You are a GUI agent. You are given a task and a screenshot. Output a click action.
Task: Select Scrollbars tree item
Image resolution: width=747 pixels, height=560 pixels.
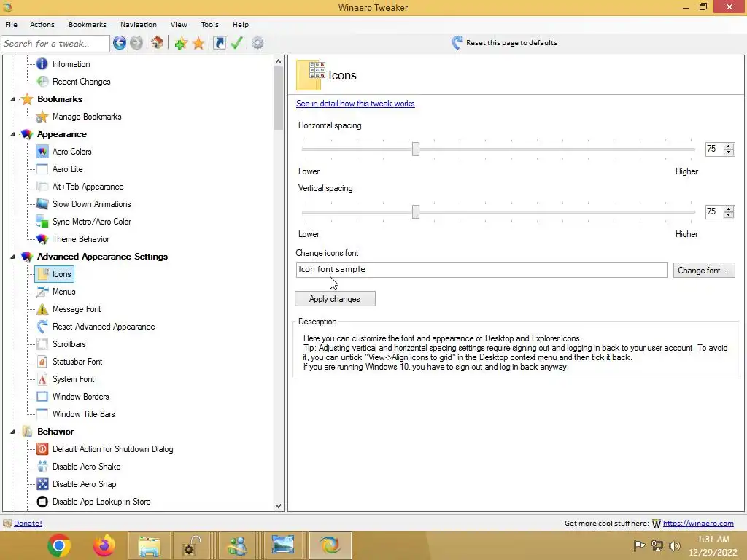click(x=69, y=344)
